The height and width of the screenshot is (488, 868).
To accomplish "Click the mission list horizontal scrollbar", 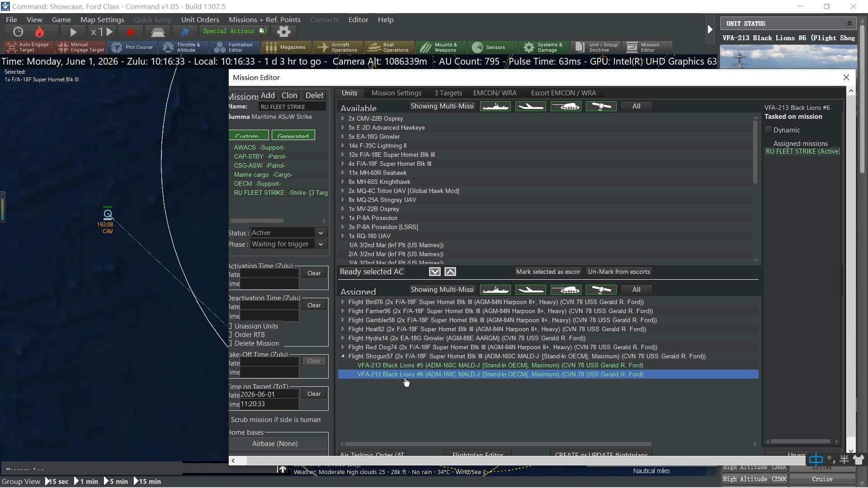I will click(x=257, y=221).
